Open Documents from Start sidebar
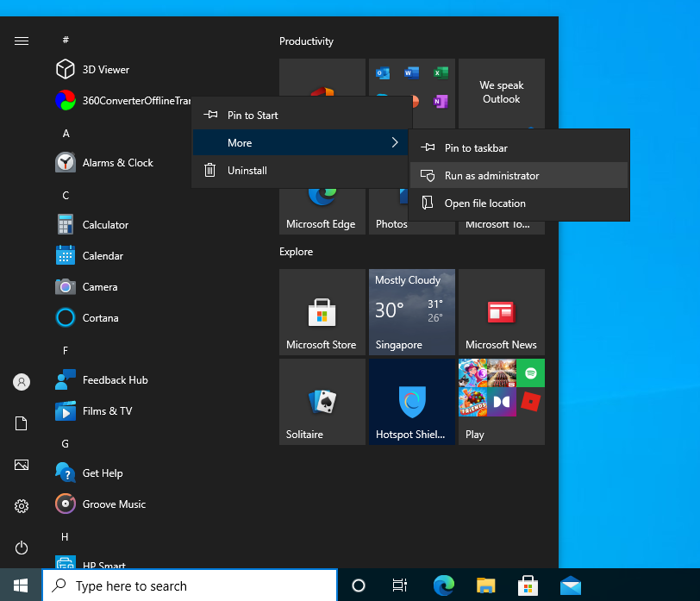The height and width of the screenshot is (601, 700). tap(22, 423)
